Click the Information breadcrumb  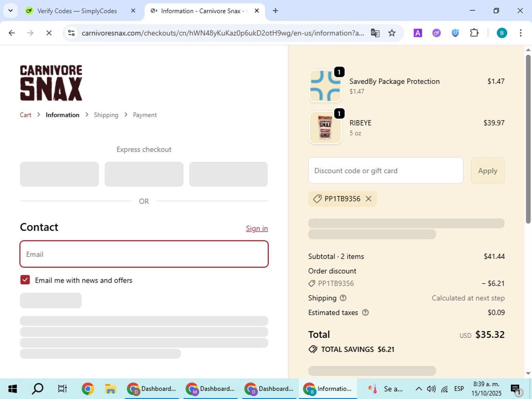pos(62,115)
